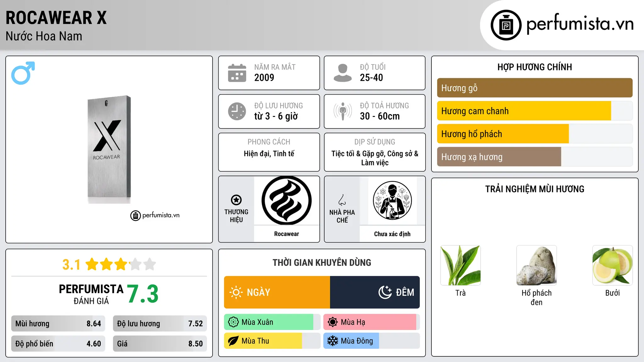Click the autumn leaf icon
Viewport: 644px width, 362px height.
[233, 341]
